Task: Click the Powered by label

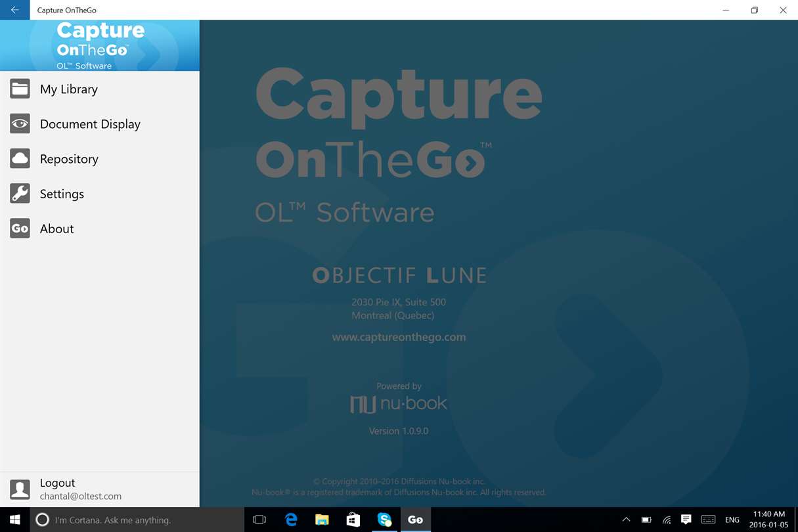Action: tap(399, 386)
